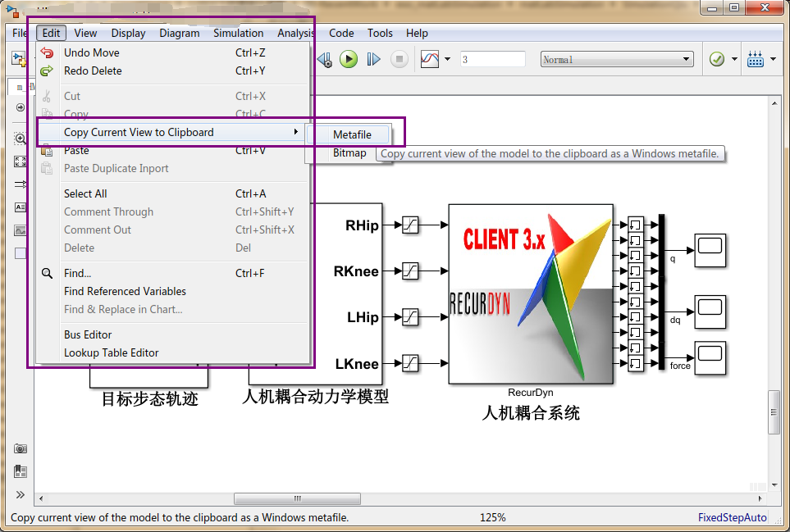Open the Tools menu
This screenshot has width=790, height=532.
380,34
